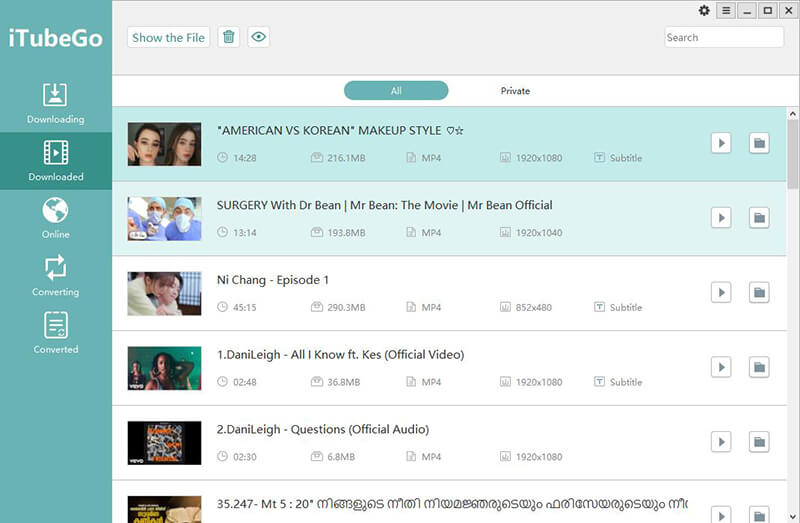Click title Ni Chang - Episode 1

[273, 280]
